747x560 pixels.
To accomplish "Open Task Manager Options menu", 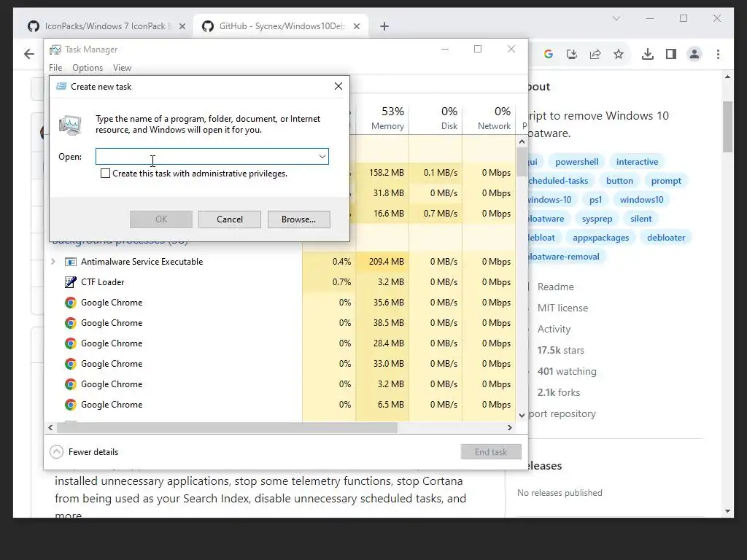I will [88, 68].
